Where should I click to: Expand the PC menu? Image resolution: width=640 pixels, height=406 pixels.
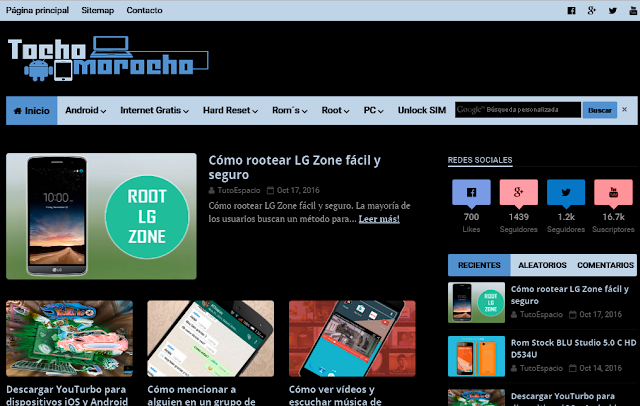pos(373,110)
